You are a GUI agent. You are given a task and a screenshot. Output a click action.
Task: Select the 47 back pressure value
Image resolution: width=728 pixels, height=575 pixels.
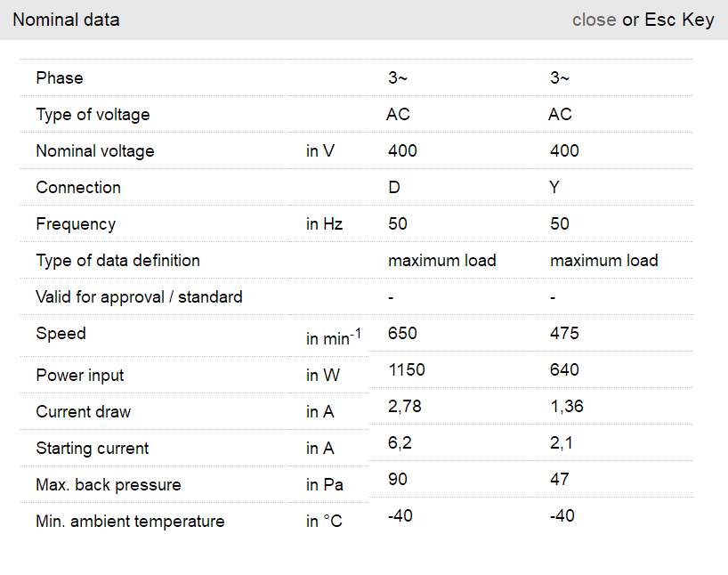[x=560, y=480]
